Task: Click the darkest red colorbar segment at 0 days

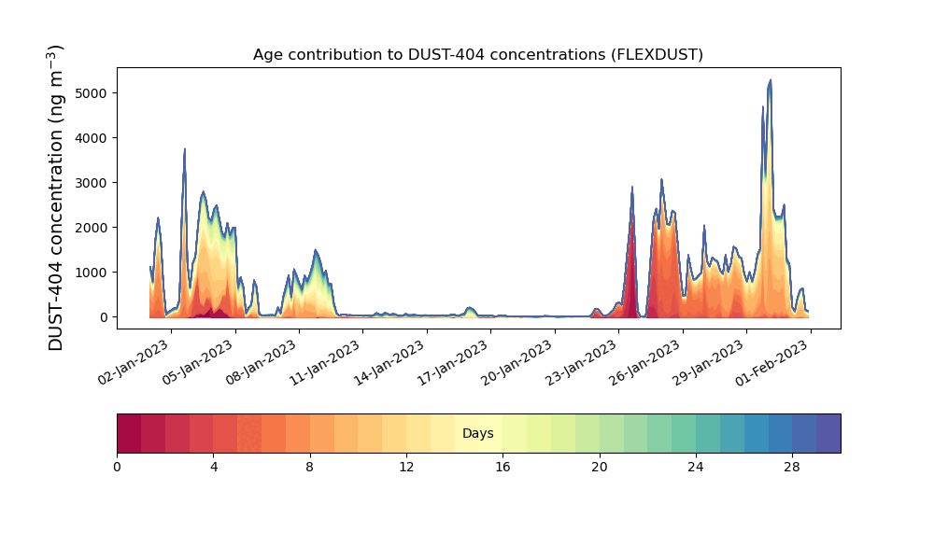Action: click(129, 433)
